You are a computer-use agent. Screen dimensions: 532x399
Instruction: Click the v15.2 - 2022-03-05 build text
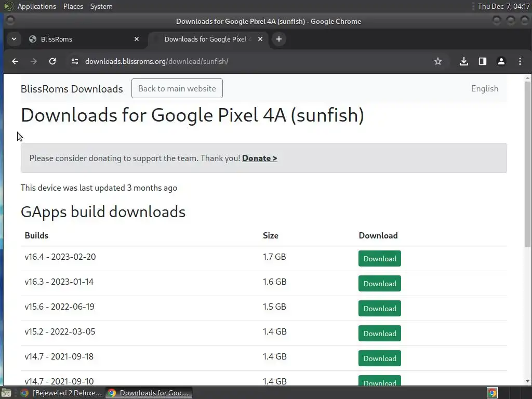(60, 331)
